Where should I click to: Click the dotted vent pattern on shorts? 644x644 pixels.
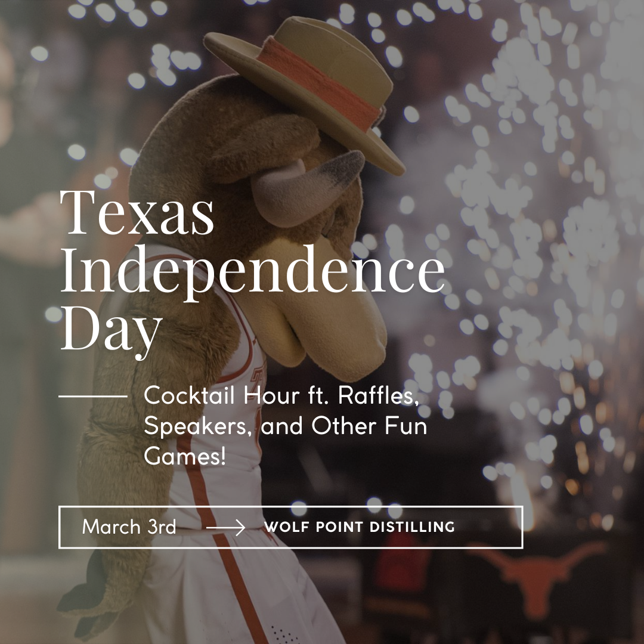(x=284, y=634)
